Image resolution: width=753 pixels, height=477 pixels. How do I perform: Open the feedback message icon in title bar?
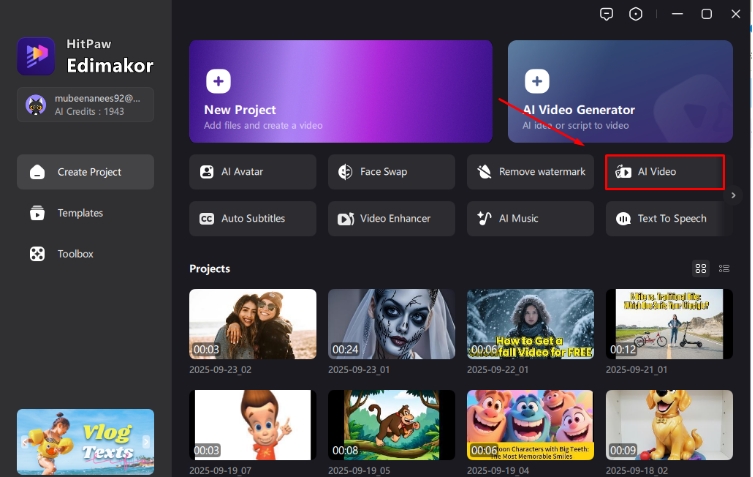point(607,14)
